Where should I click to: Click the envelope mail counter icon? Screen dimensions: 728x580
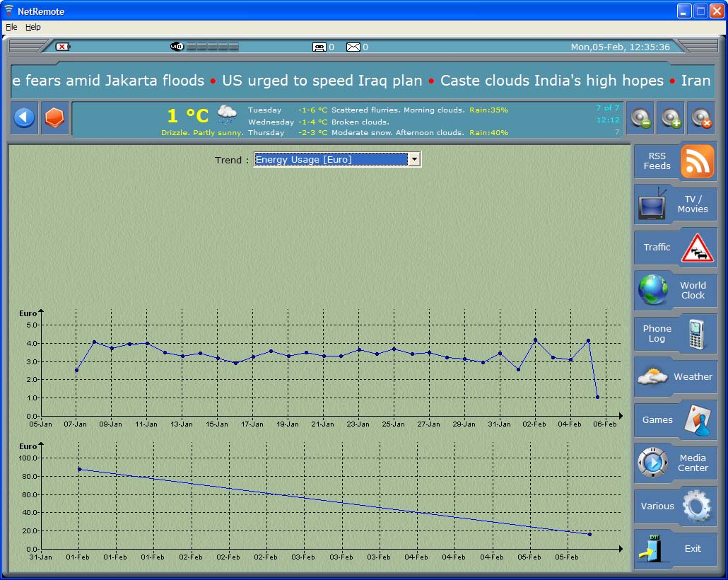[x=353, y=47]
